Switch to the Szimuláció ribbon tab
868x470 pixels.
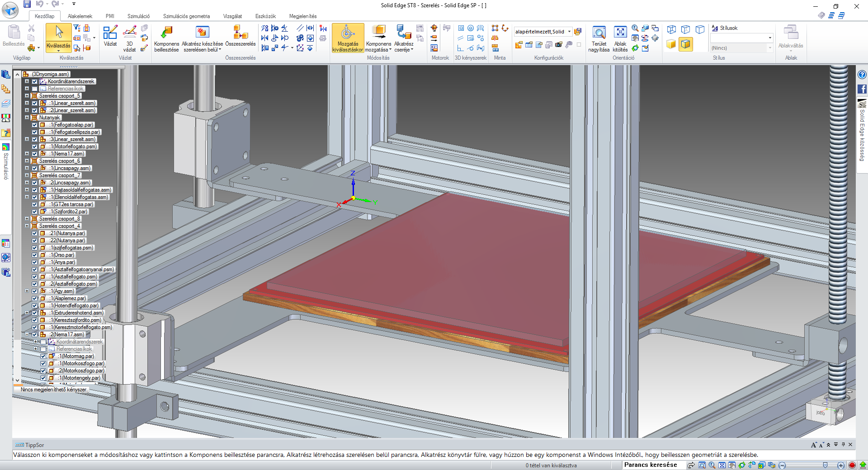(x=138, y=16)
